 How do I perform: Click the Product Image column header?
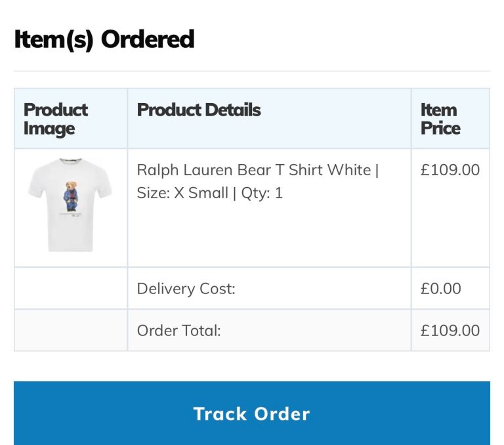click(56, 119)
